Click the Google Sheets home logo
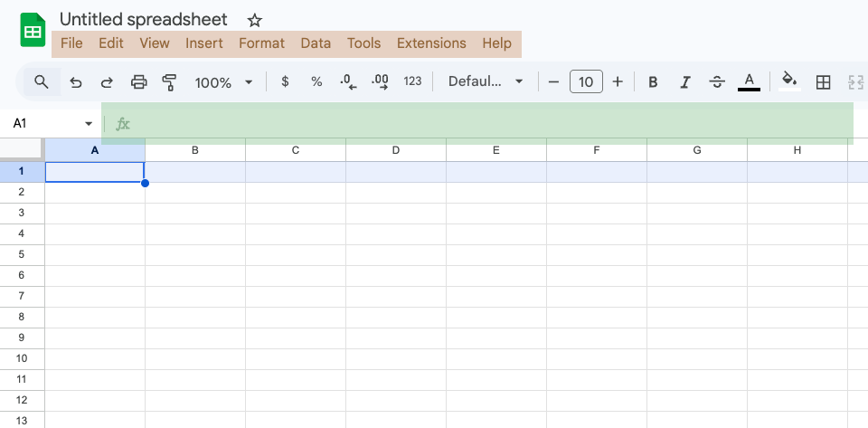The image size is (868, 428). [x=33, y=32]
